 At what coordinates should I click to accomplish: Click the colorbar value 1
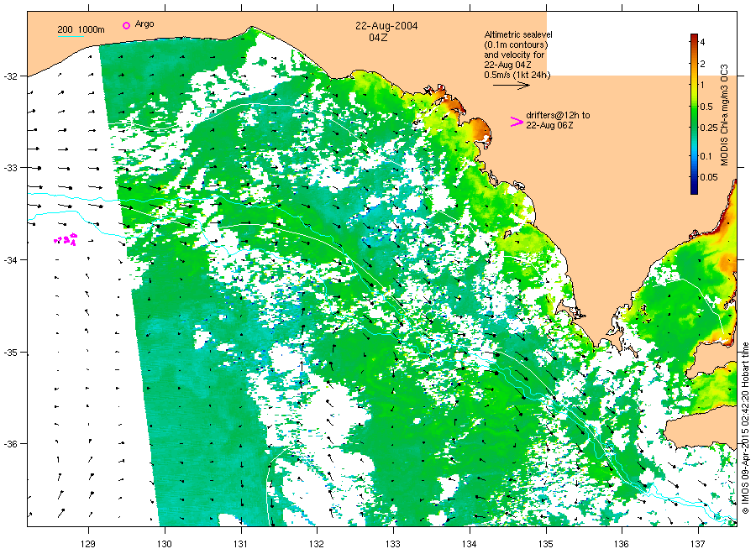coord(702,86)
